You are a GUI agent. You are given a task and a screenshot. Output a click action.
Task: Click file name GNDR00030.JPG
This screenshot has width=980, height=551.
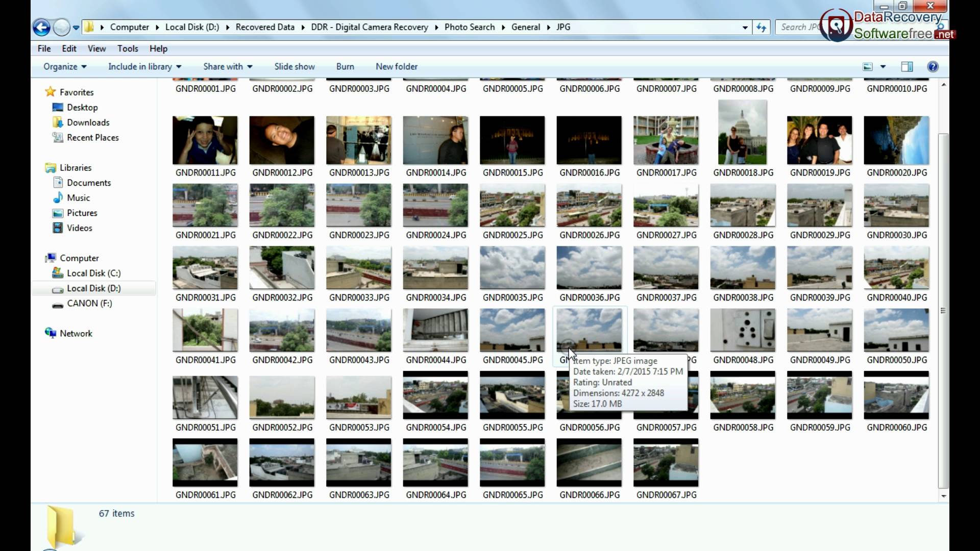point(897,235)
